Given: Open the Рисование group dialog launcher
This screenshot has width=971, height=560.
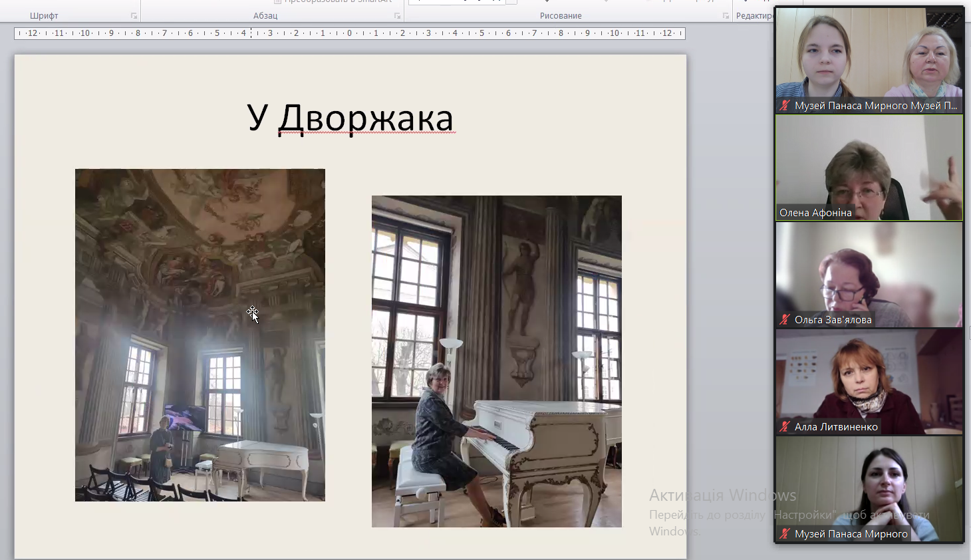Looking at the screenshot, I should coord(726,16).
